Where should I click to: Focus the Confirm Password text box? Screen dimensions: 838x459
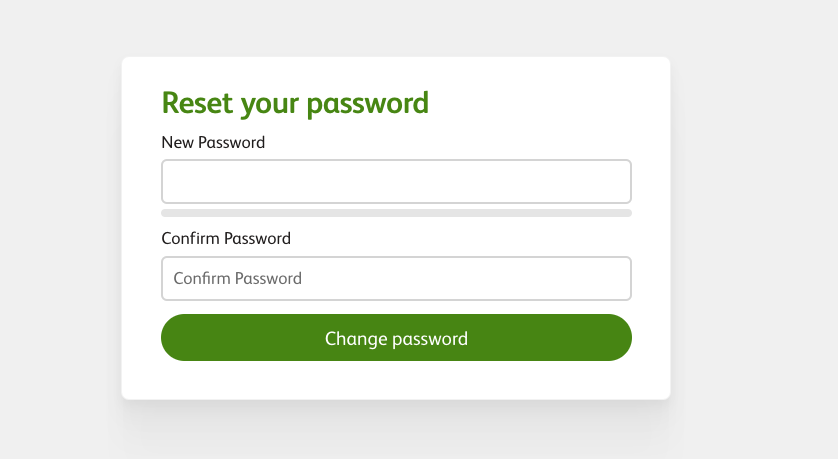(396, 278)
